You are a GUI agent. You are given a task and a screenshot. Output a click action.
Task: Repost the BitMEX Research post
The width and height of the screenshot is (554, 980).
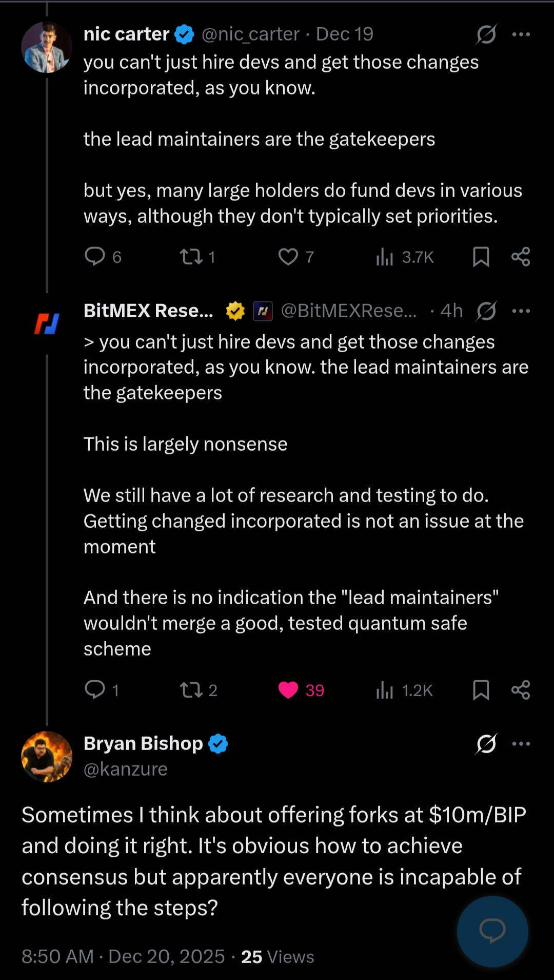pyautogui.click(x=191, y=689)
